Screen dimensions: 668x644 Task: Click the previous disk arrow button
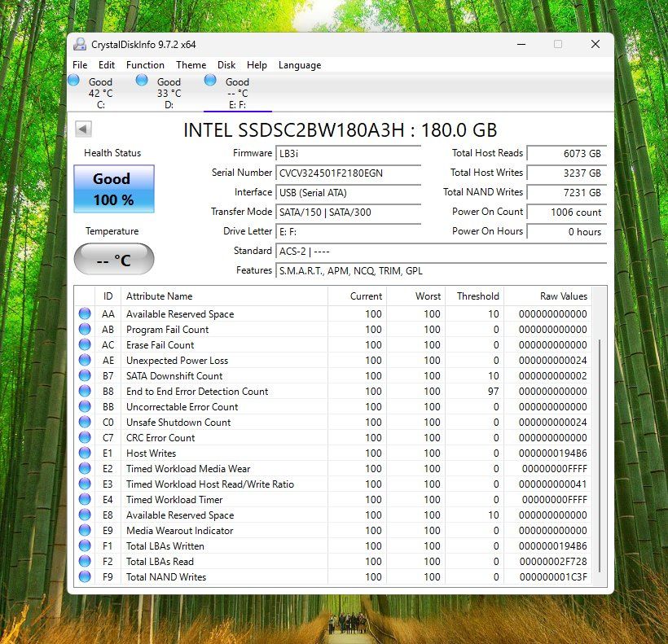point(83,129)
